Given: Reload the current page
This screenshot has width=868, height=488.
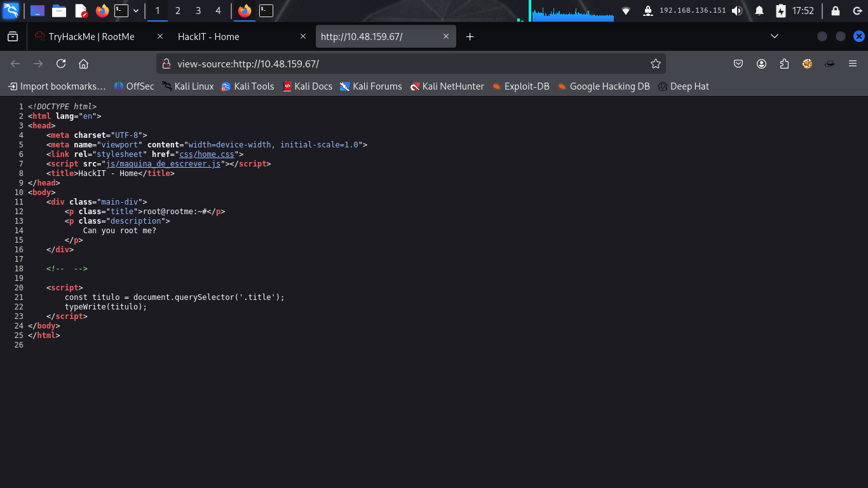Looking at the screenshot, I should (61, 64).
